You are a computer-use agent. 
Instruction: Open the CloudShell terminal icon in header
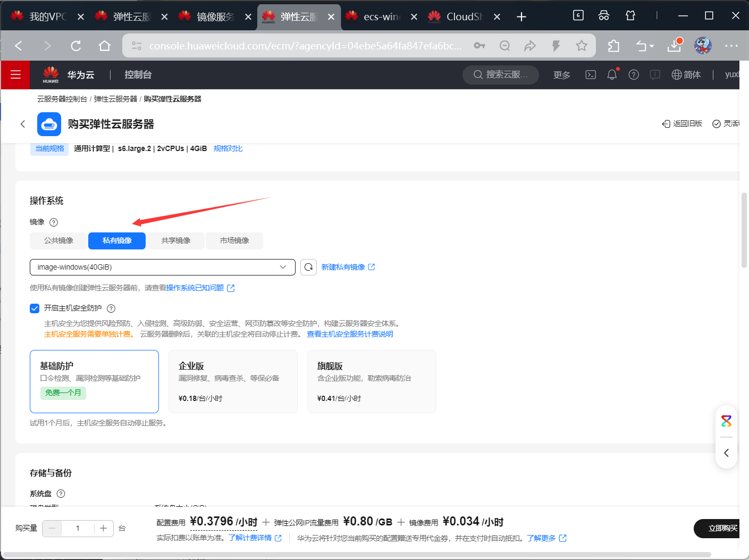coord(591,74)
